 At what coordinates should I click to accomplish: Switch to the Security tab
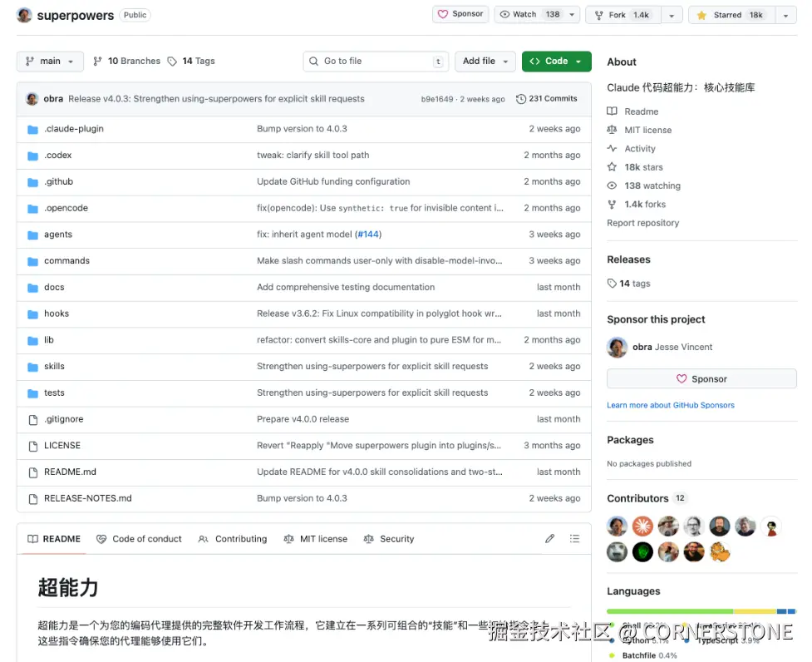click(x=389, y=539)
